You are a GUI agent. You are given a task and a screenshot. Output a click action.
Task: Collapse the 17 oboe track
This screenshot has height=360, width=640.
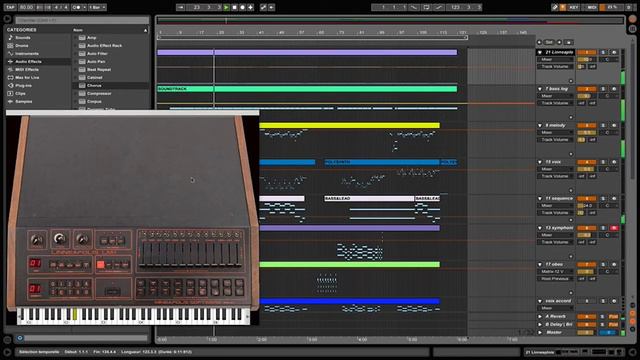(540, 264)
